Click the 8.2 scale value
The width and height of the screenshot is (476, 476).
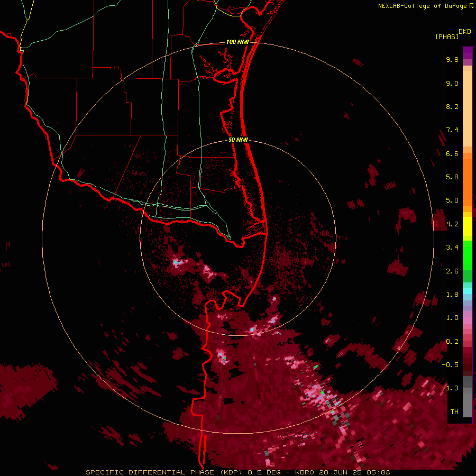[452, 106]
